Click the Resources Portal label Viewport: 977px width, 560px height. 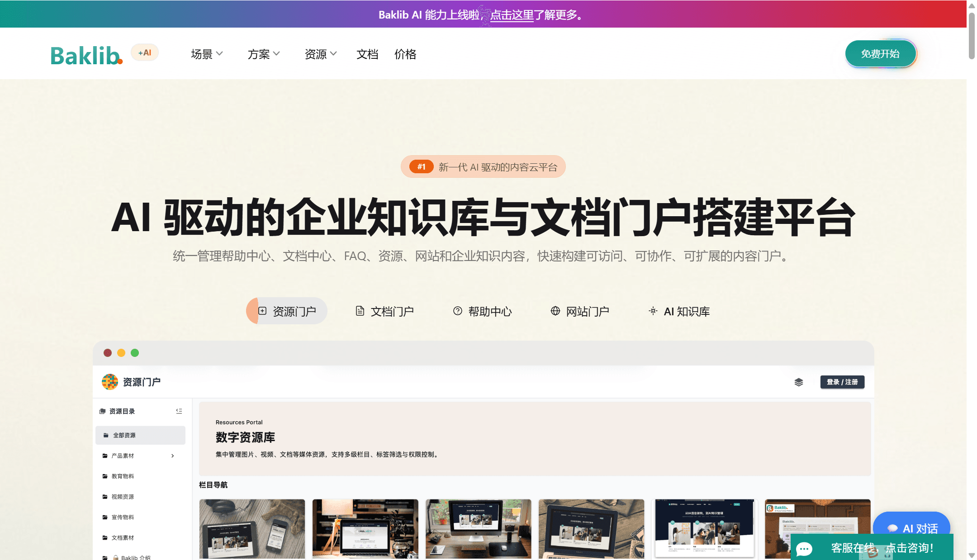tap(239, 422)
